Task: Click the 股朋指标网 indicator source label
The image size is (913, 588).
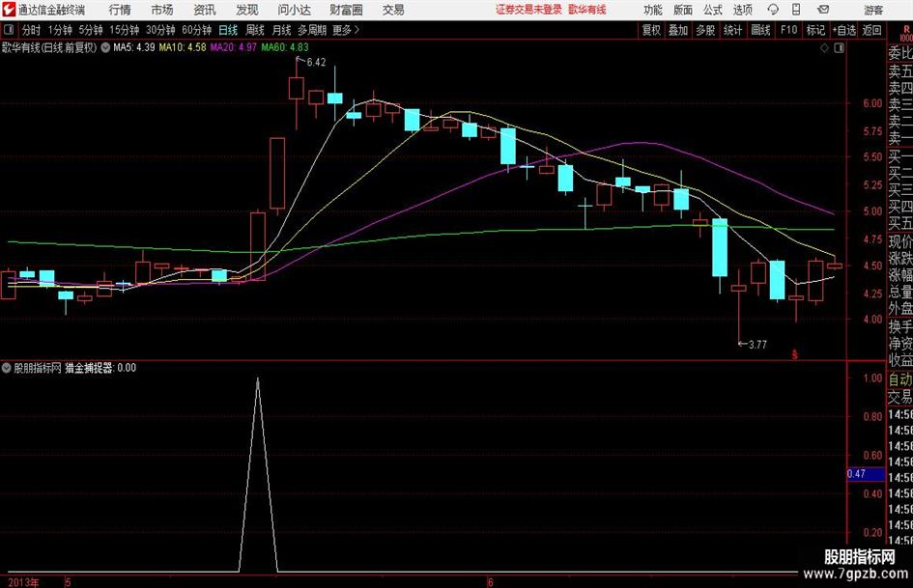Action: coord(38,368)
